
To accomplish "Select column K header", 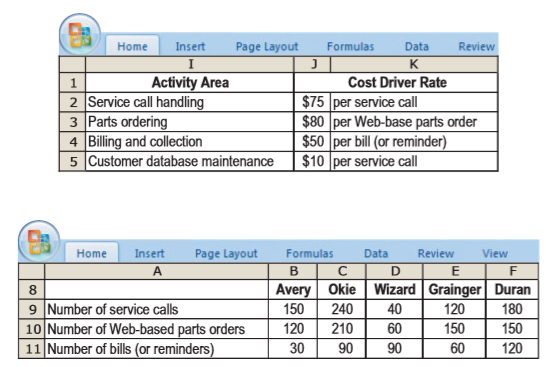I will (x=414, y=64).
